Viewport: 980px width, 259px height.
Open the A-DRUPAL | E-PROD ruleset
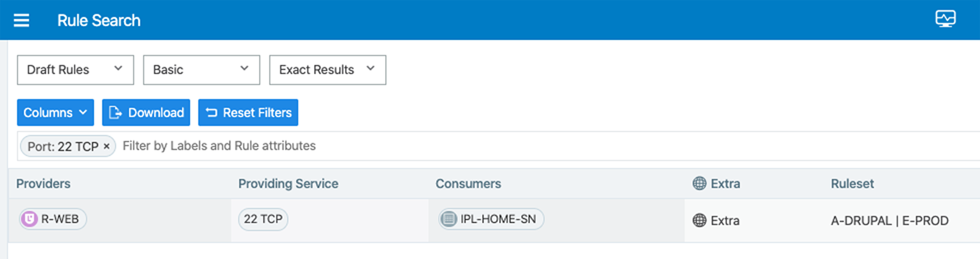coord(890,221)
